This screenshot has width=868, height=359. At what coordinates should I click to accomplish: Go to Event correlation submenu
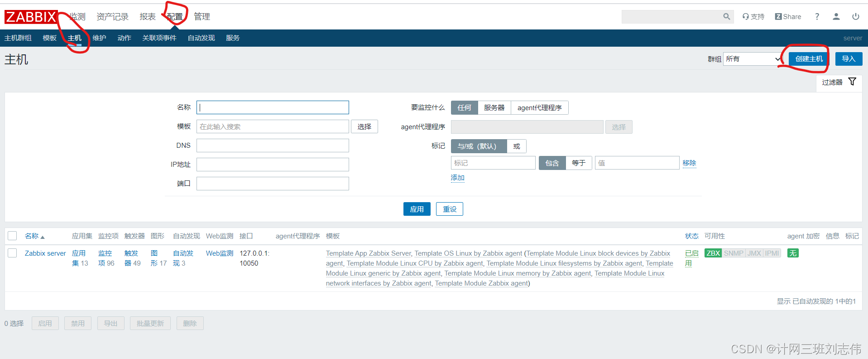(159, 38)
